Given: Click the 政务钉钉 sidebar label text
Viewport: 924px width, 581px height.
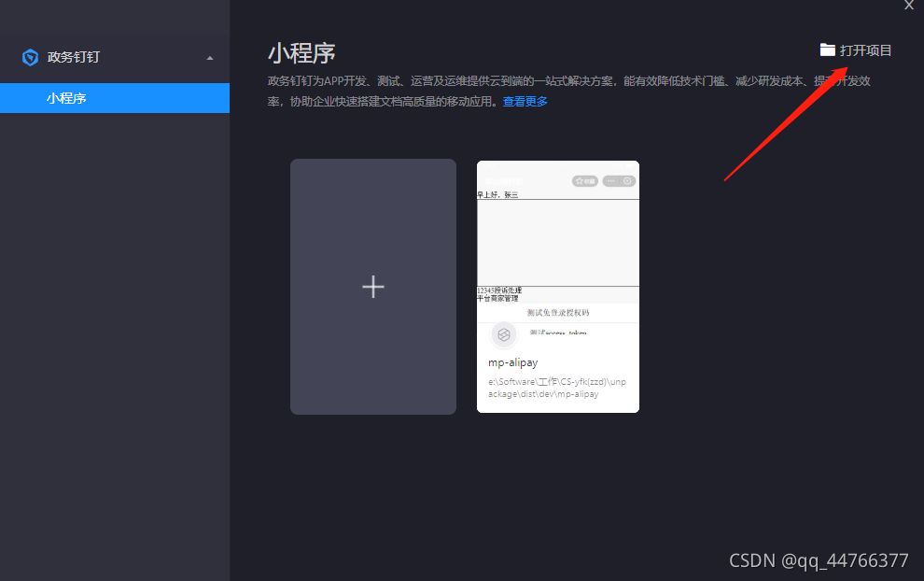Looking at the screenshot, I should coord(74,57).
